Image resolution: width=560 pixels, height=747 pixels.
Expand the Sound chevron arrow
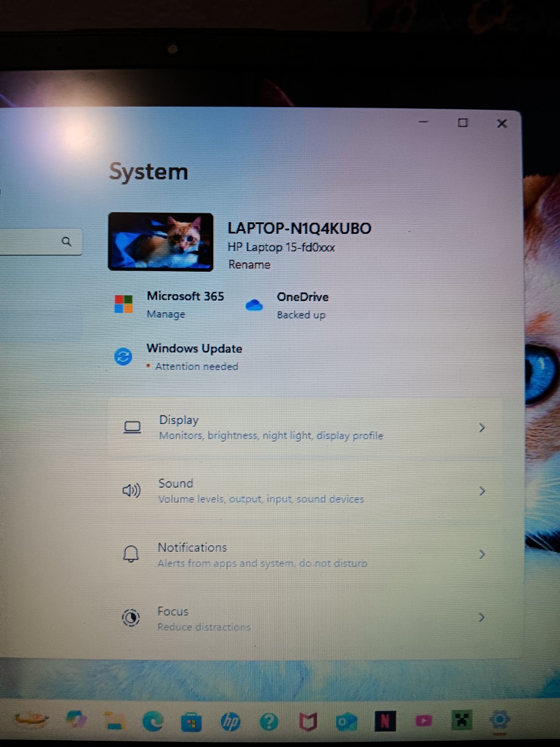click(482, 491)
